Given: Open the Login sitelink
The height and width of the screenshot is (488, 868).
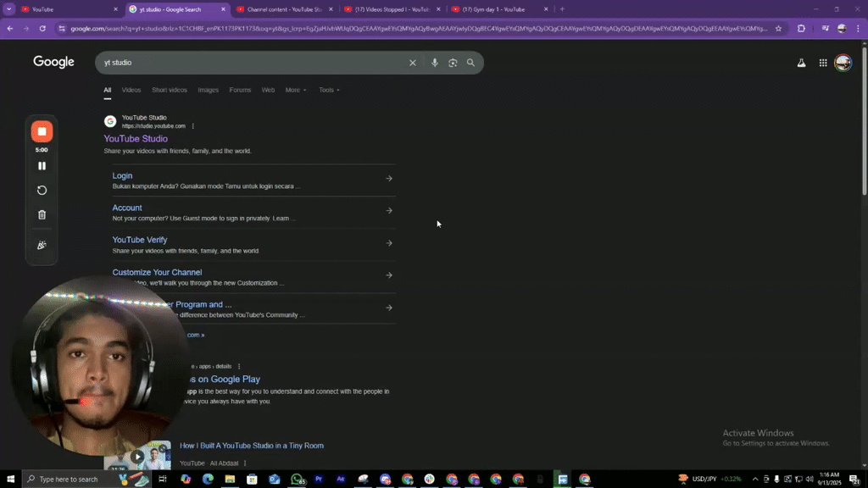Looking at the screenshot, I should click(122, 176).
